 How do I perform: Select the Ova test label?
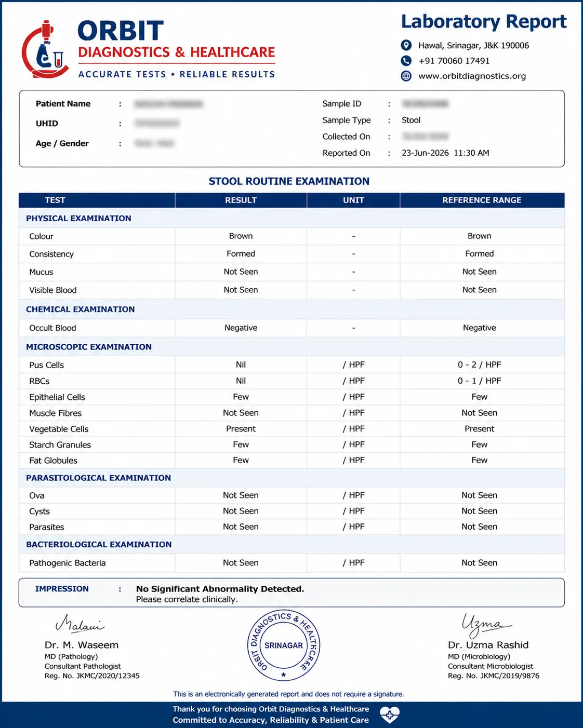(36, 496)
